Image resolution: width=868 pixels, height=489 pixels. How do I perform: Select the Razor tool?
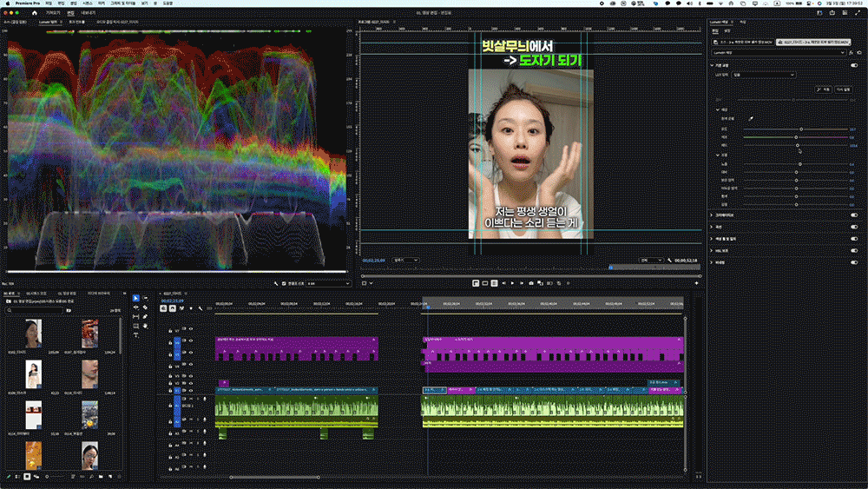click(x=146, y=307)
